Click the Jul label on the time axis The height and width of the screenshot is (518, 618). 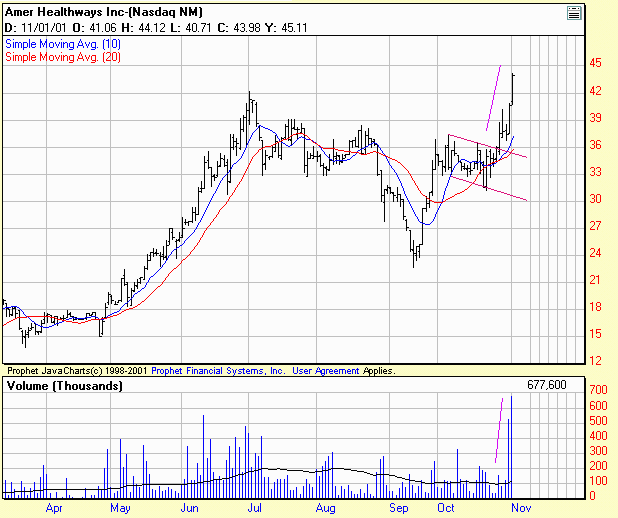(255, 508)
